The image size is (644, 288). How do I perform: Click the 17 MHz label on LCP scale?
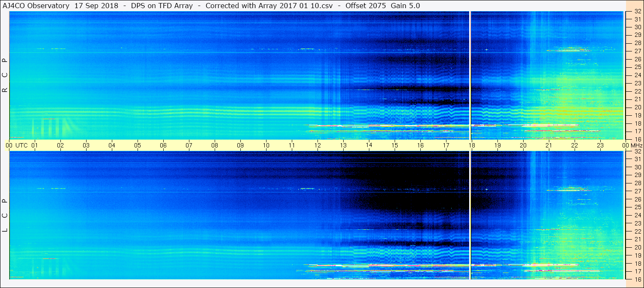coord(638,272)
